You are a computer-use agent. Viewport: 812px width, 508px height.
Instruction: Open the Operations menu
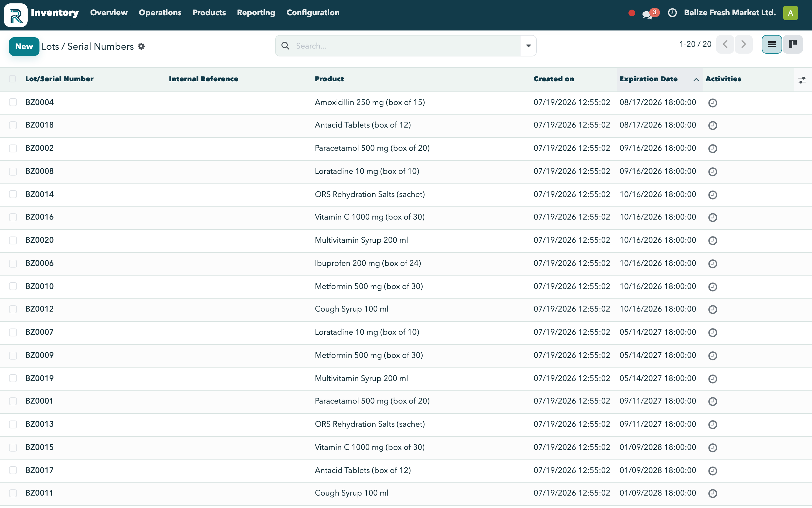(x=160, y=13)
